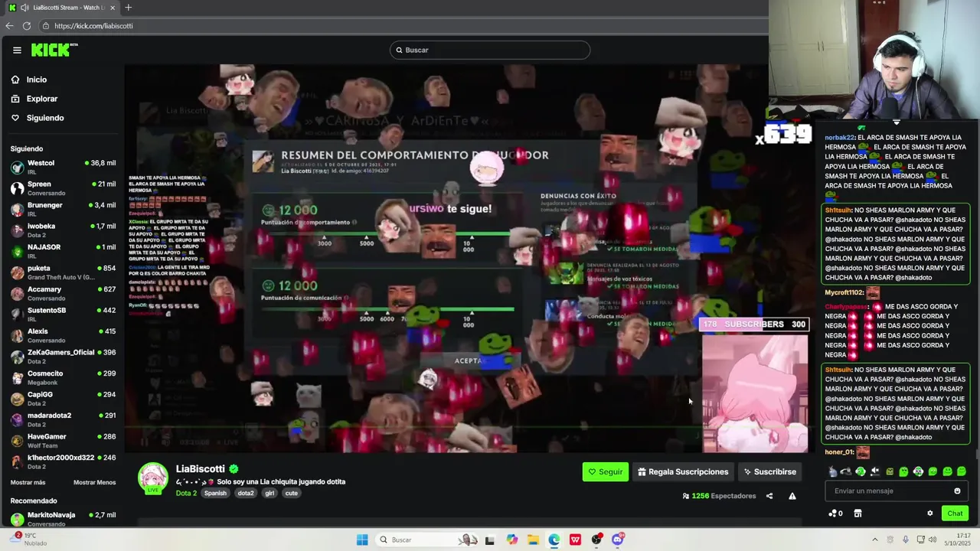Image resolution: width=980 pixels, height=551 pixels.
Task: Select the dota2 tag
Action: [x=246, y=494]
